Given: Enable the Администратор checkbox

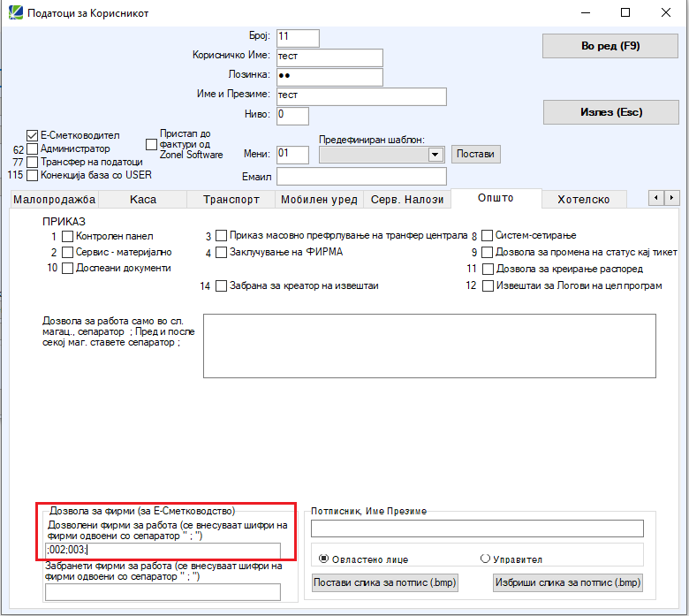Looking at the screenshot, I should [32, 149].
